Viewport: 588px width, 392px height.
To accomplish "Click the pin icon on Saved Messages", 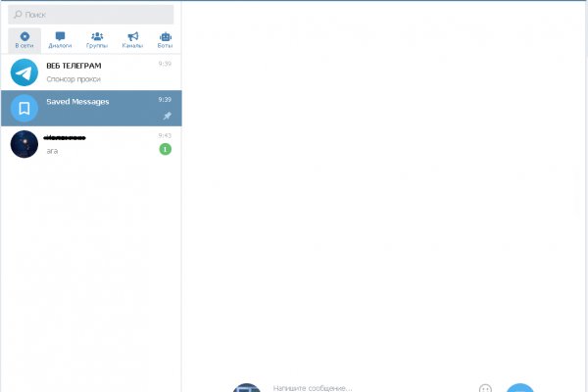I will coord(167,116).
